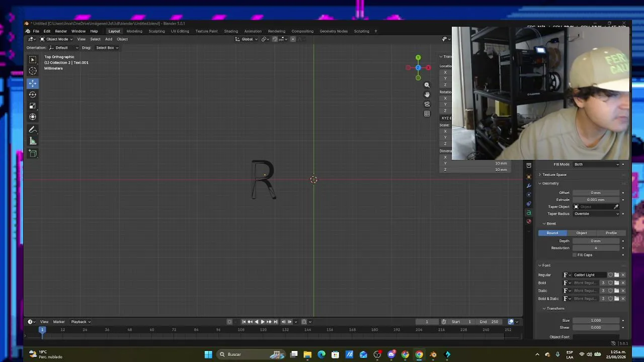The width and height of the screenshot is (644, 362).
Task: Switch to the Sculpting workspace tab
Action: click(x=156, y=31)
